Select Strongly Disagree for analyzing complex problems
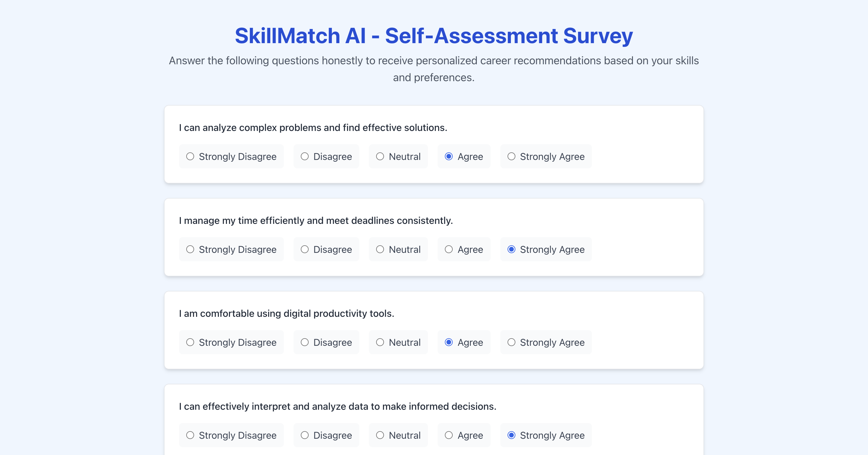Viewport: 868px width, 455px height. pyautogui.click(x=190, y=157)
